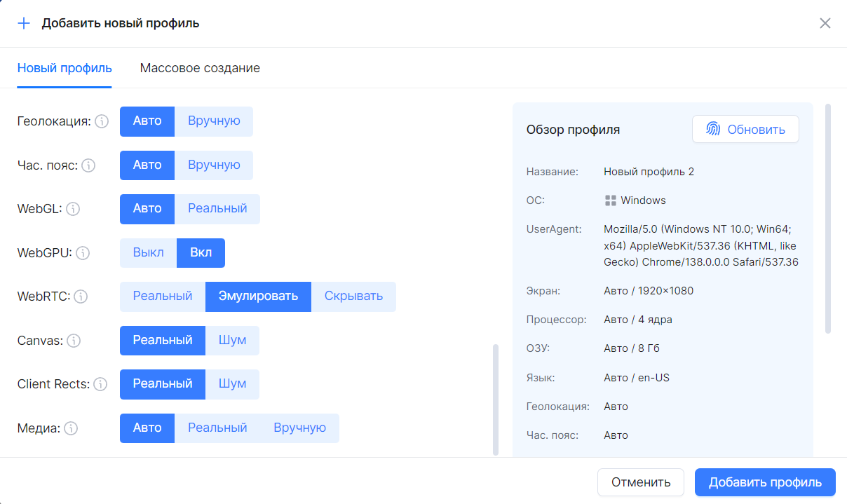The image size is (847, 504).
Task: Open the WebGL info tooltip icon
Action: click(x=75, y=208)
